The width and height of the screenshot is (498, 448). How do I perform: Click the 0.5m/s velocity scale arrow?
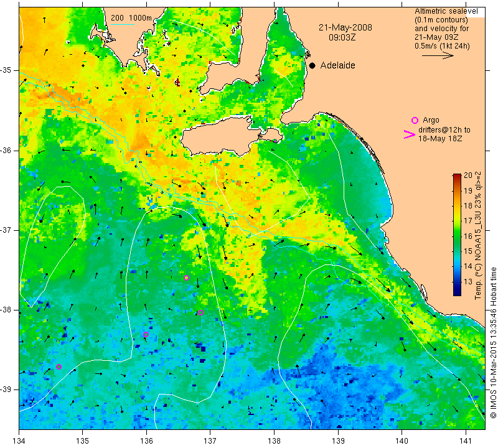point(438,55)
